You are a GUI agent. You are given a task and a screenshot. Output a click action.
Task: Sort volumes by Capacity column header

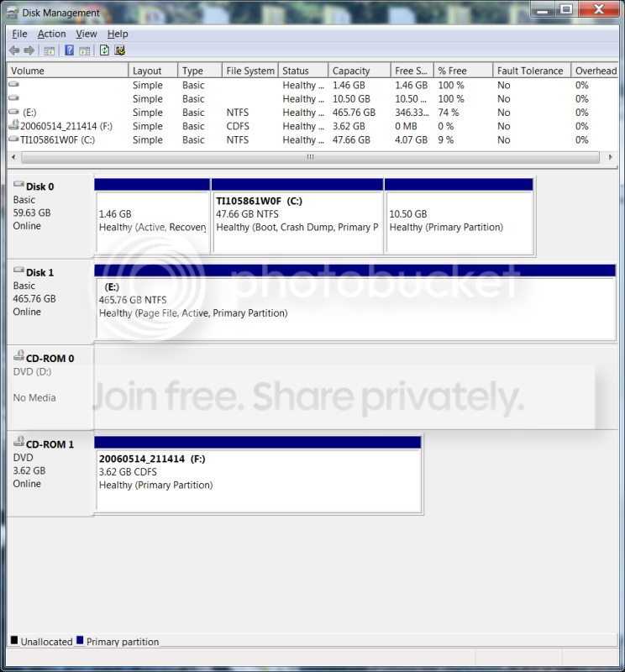tap(360, 71)
